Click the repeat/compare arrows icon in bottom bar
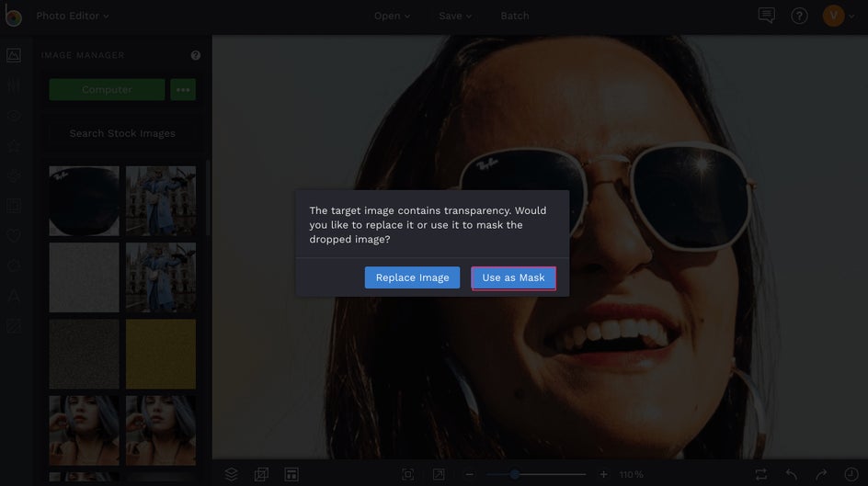 [761, 474]
